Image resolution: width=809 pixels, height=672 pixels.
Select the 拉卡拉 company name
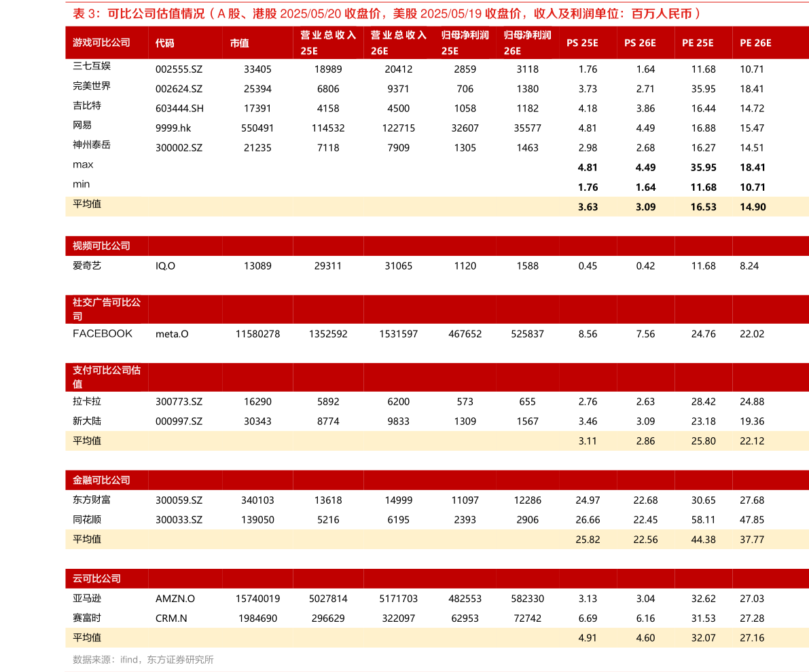point(87,401)
